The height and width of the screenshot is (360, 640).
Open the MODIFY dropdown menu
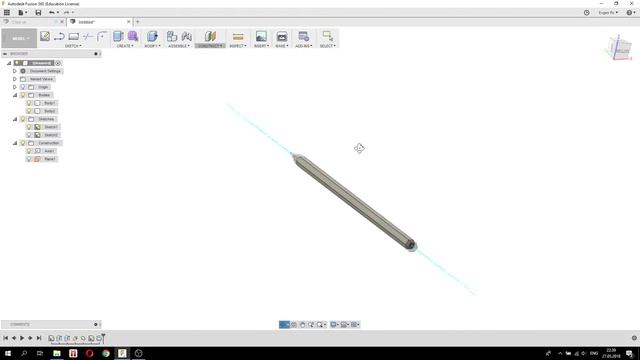[x=152, y=46]
